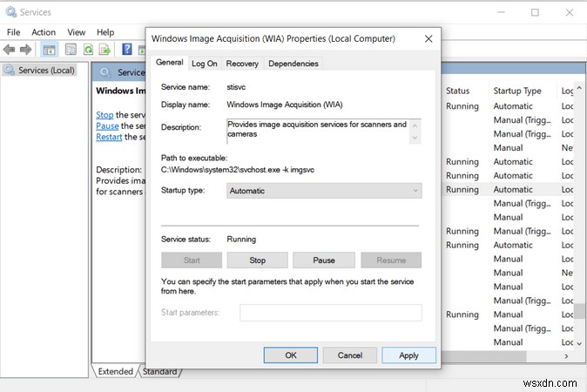Viewport: 587px width, 392px height.
Task: Click the Stop the service link
Action: click(x=105, y=115)
